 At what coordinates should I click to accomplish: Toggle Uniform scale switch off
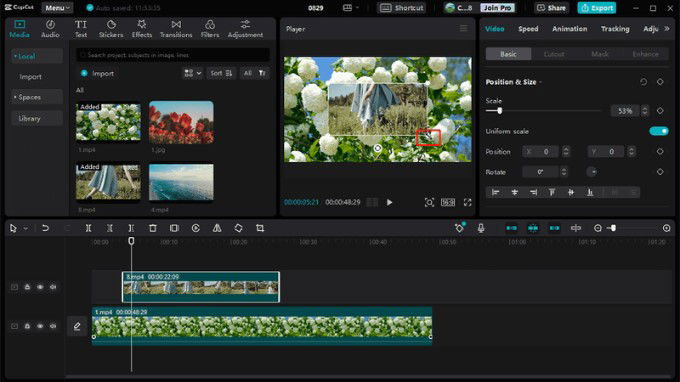(x=658, y=131)
